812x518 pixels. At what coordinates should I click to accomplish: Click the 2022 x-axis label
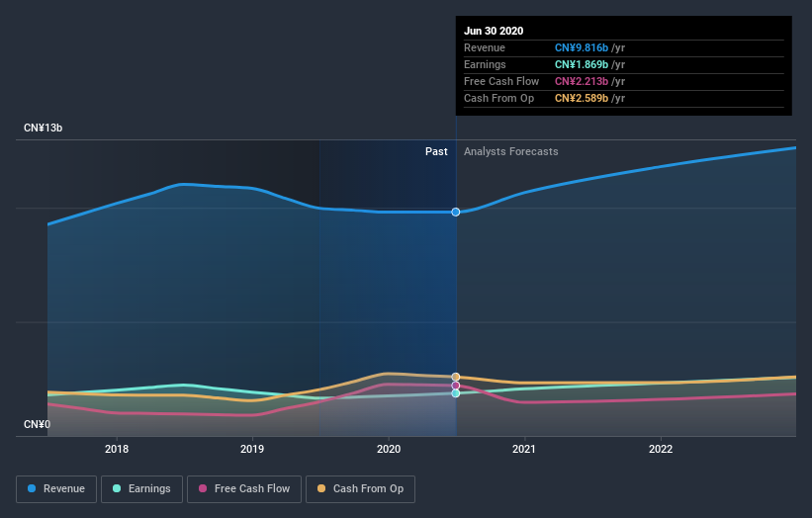661,449
